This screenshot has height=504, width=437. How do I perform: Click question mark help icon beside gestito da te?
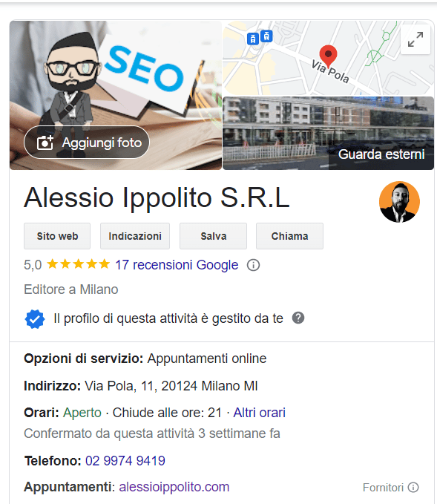tap(298, 318)
